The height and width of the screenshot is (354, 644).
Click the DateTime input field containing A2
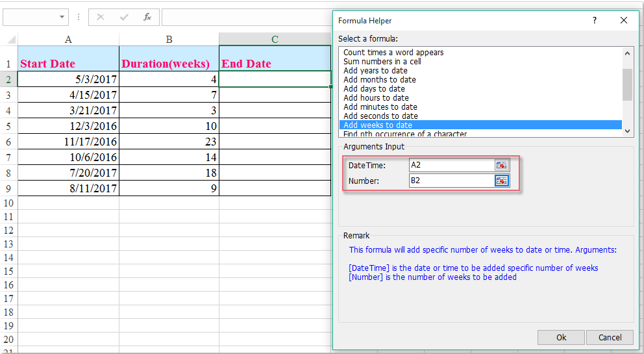coord(452,165)
